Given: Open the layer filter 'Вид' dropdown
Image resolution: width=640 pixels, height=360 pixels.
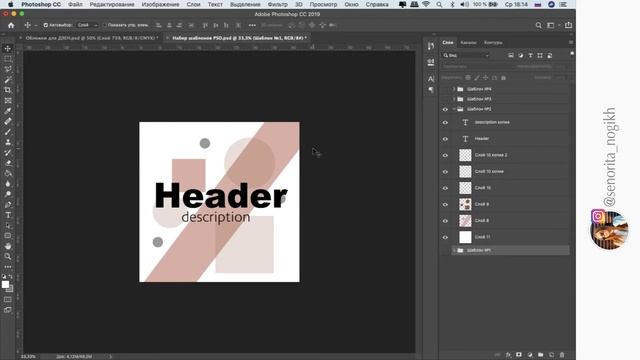Looking at the screenshot, I should [466, 56].
